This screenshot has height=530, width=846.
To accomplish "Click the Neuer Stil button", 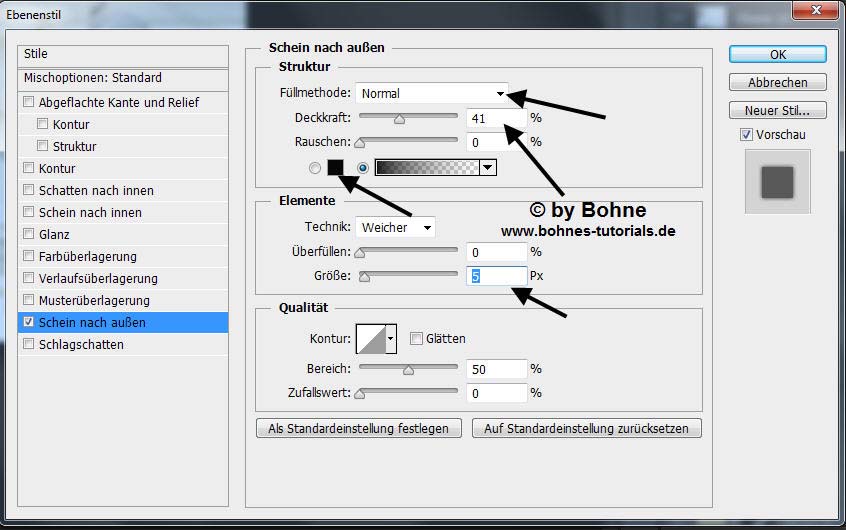I will coord(777,110).
